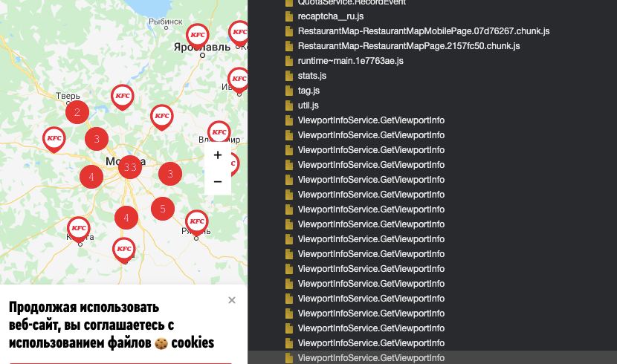This screenshot has height=364, width=617.
Task: Click the stats.js request row
Action: [x=432, y=76]
